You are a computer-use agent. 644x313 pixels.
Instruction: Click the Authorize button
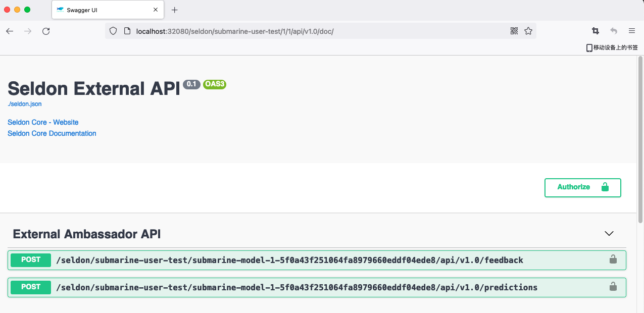pos(583,187)
